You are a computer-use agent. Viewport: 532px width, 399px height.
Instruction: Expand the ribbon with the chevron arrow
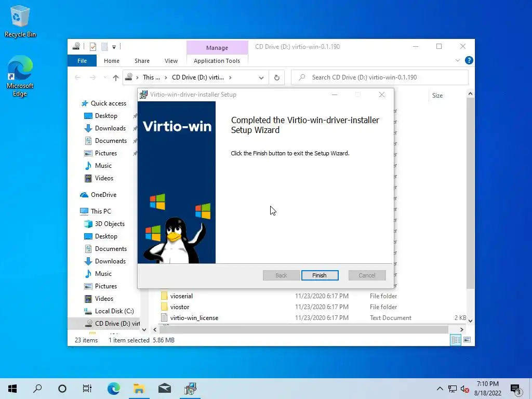(457, 60)
